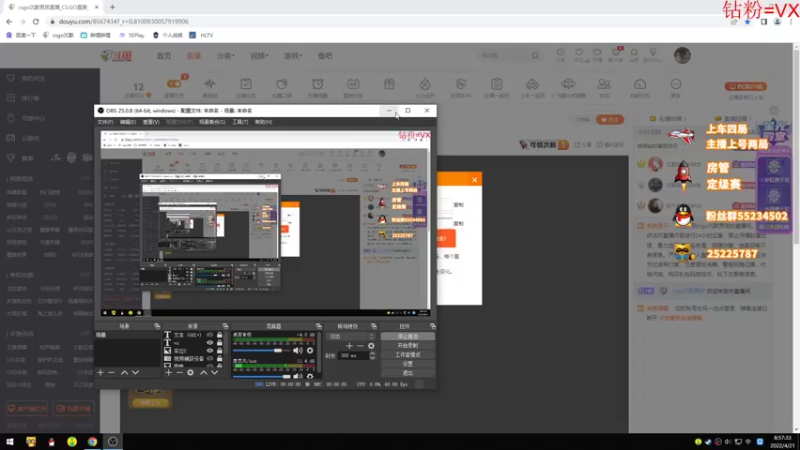Screen dimensions: 800x450
Task: Click 退出 button in OBS controls
Action: tap(408, 373)
